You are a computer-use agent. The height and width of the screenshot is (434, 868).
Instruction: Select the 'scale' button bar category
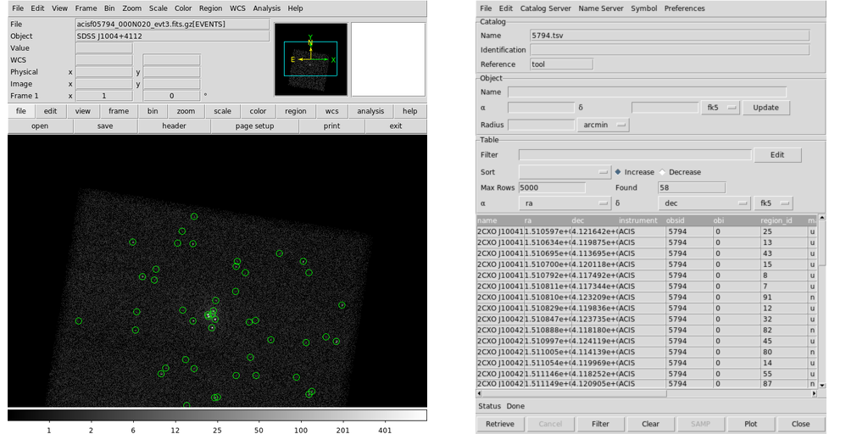222,111
